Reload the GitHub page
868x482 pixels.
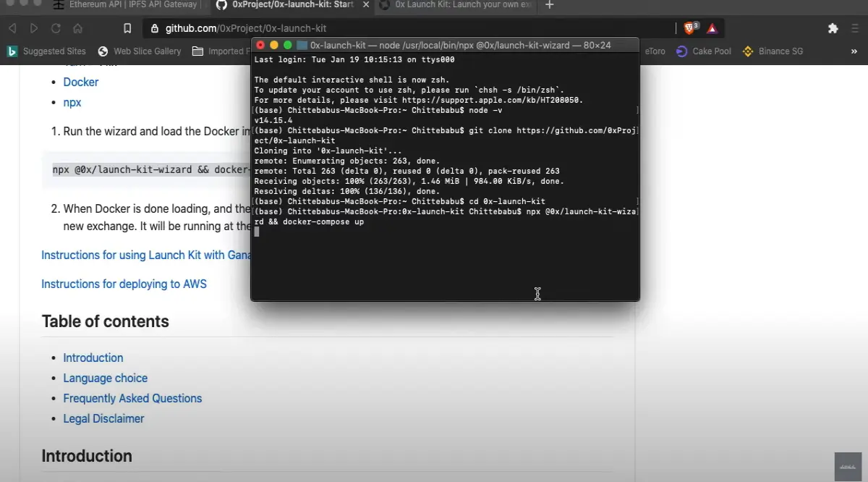[x=56, y=28]
